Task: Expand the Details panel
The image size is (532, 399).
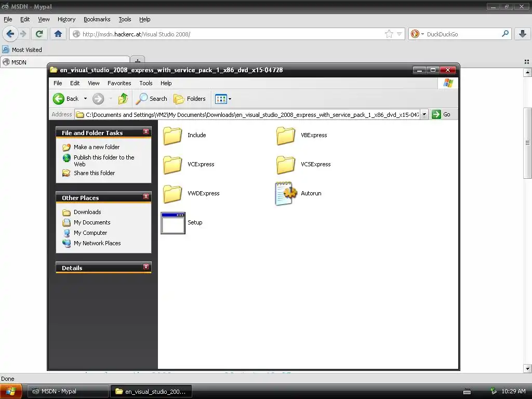Action: 146,267
